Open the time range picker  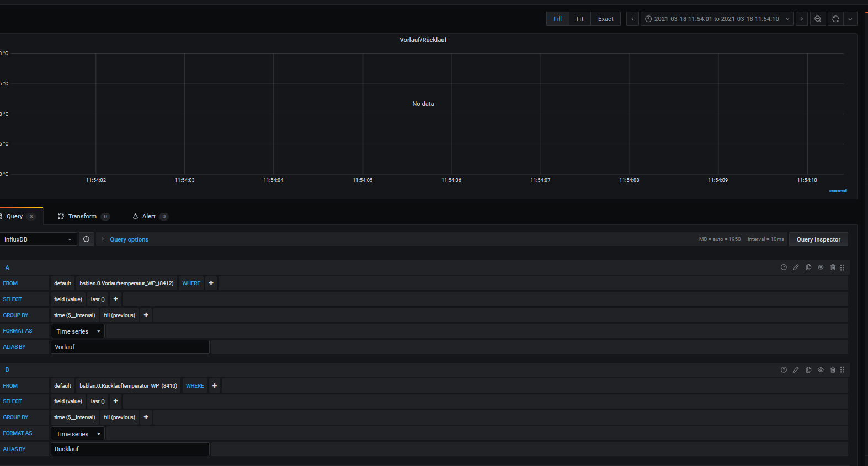(x=717, y=19)
